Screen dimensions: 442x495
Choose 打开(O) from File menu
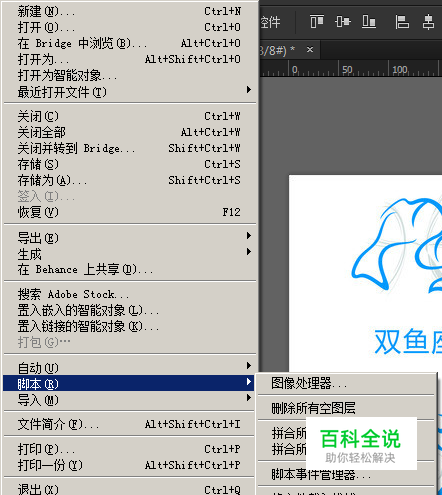(x=129, y=27)
